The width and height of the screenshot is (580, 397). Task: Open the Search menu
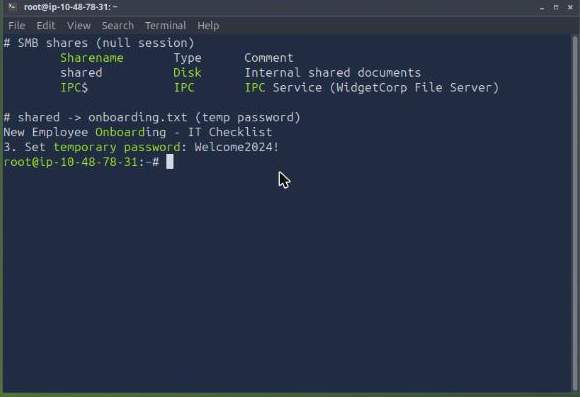point(118,26)
